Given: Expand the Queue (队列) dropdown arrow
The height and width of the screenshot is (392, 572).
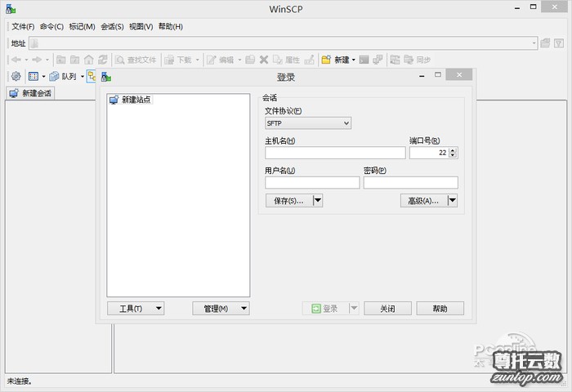Looking at the screenshot, I should coord(82,77).
